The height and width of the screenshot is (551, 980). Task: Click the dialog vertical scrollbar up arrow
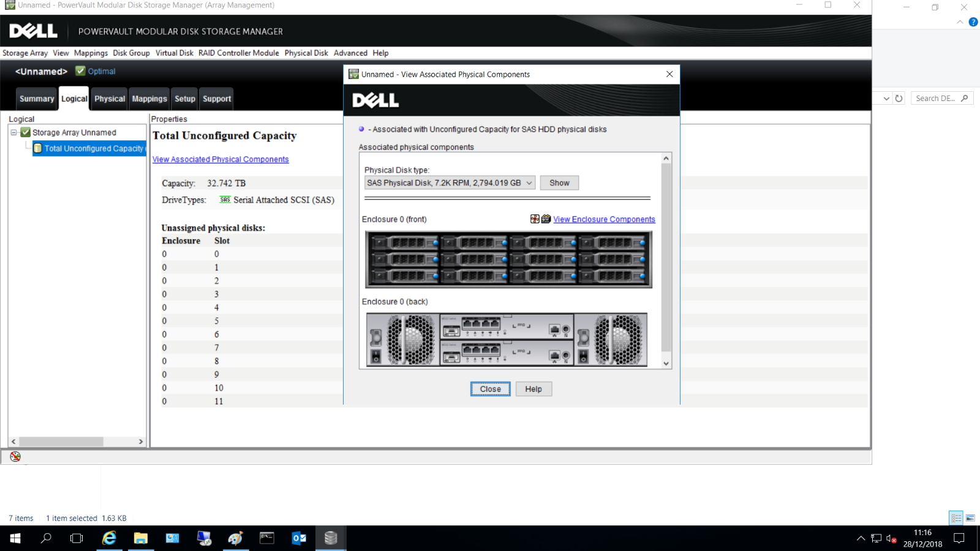point(666,158)
